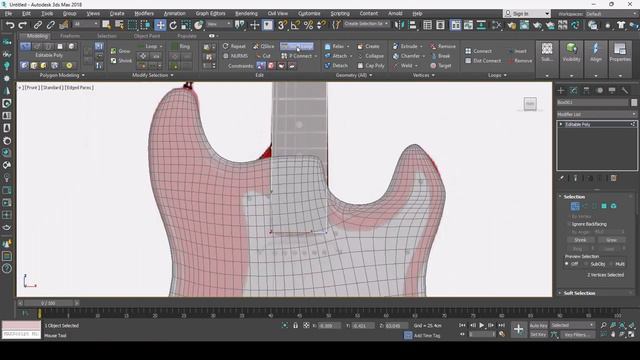Viewport: 640px width, 360px height.
Task: Open the Graph Editors menu
Action: [210, 13]
